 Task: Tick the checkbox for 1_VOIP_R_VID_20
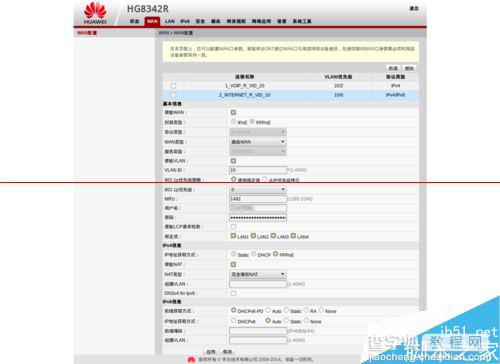pos(173,86)
